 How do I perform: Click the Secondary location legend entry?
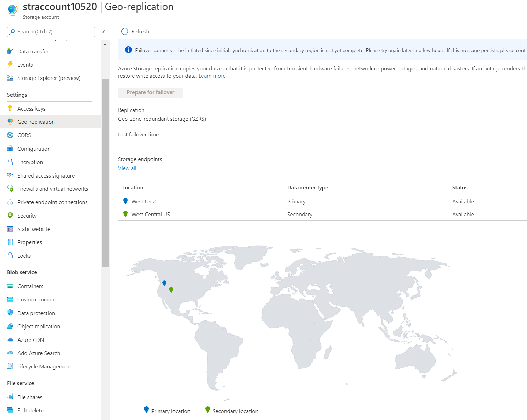click(232, 411)
